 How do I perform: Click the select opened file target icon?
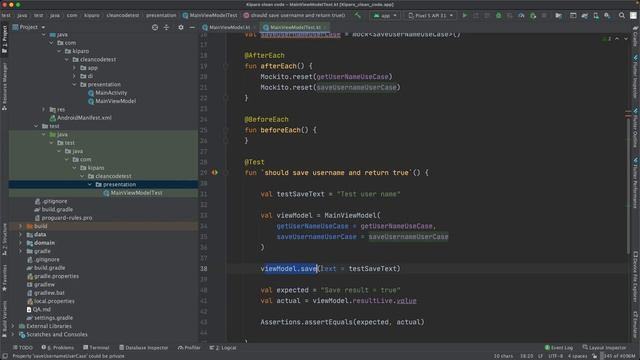point(155,27)
